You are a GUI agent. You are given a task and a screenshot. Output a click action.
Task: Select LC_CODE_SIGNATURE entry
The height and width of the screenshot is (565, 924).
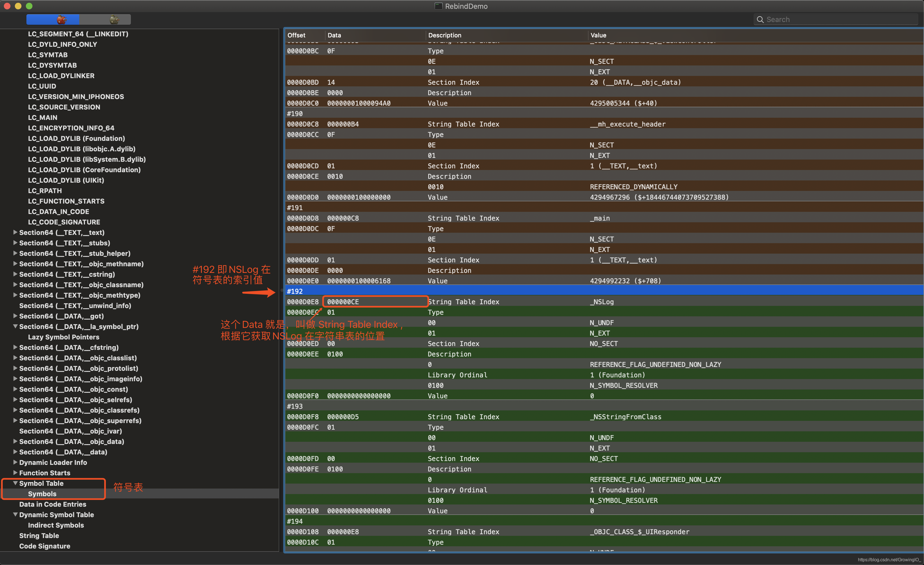(x=64, y=222)
